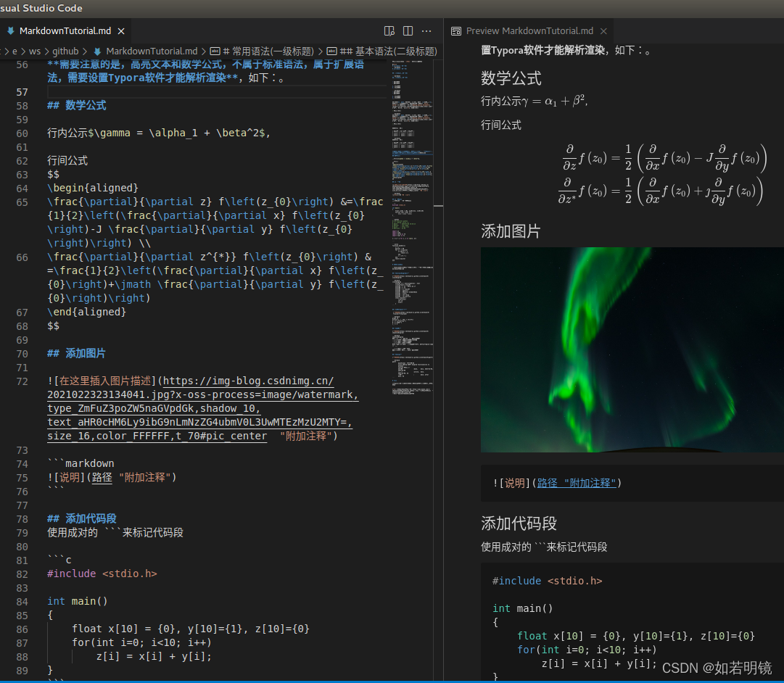Click split editor right icon
784x683 pixels.
(408, 31)
